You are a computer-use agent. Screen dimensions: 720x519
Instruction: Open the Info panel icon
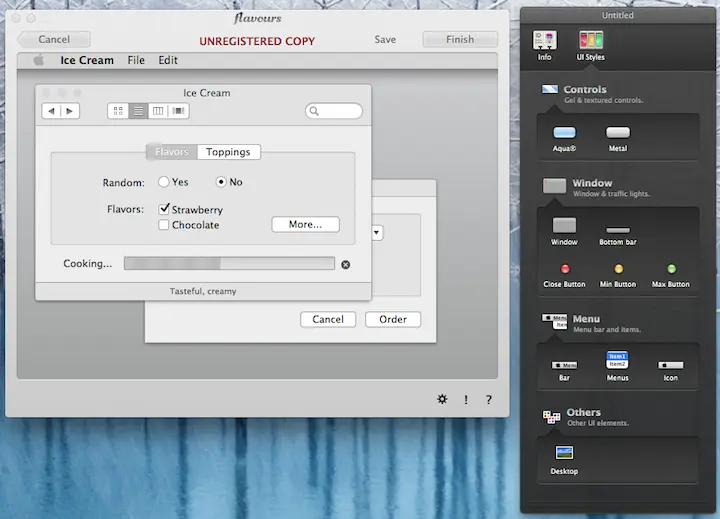[545, 45]
